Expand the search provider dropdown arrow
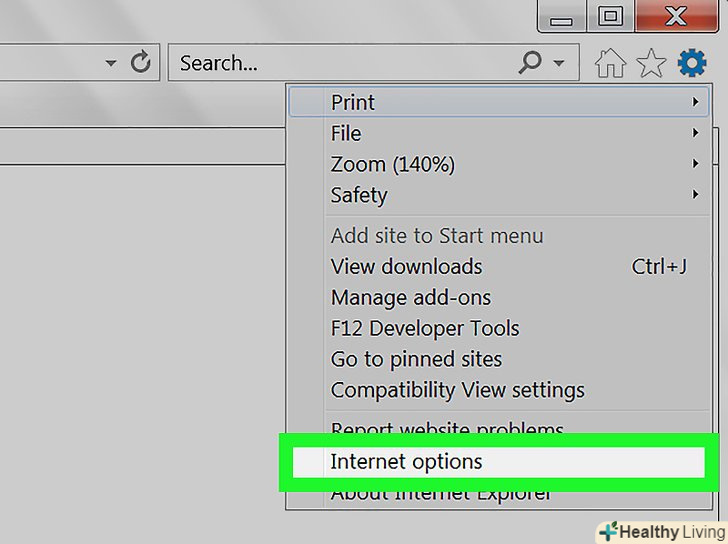 tap(559, 63)
